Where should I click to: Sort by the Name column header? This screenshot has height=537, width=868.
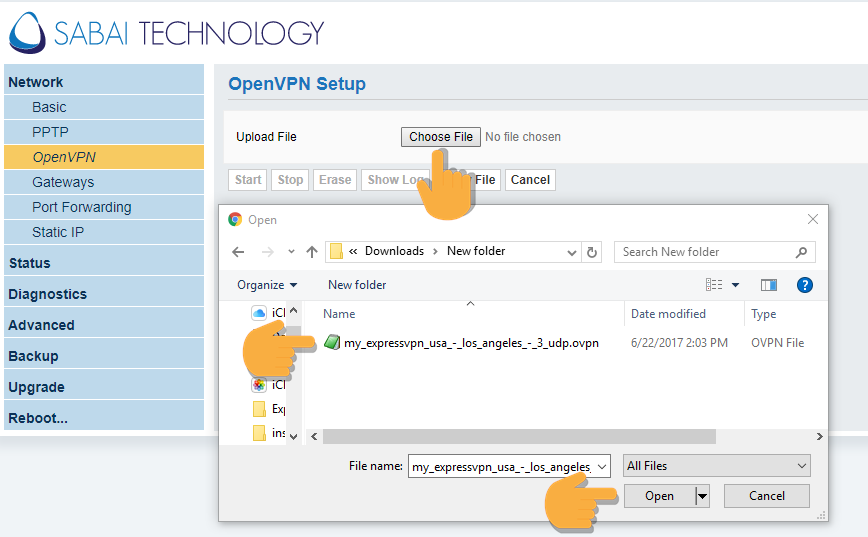[x=339, y=314]
